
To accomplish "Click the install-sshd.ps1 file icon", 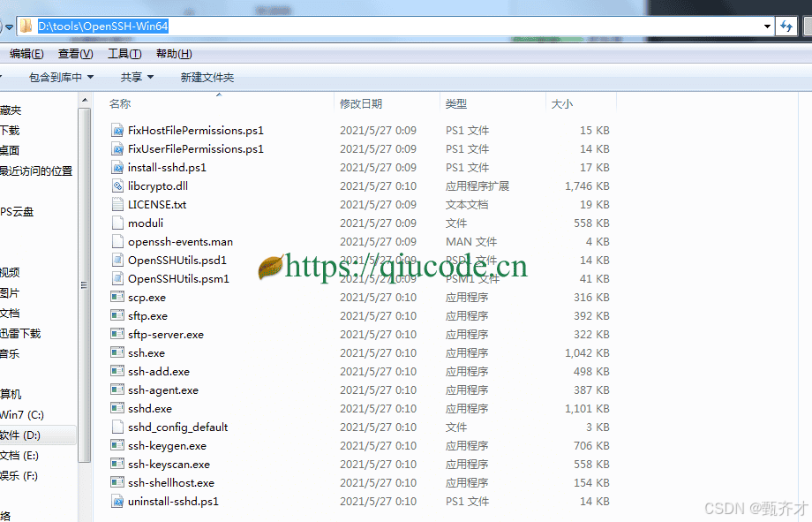I will pyautogui.click(x=117, y=168).
